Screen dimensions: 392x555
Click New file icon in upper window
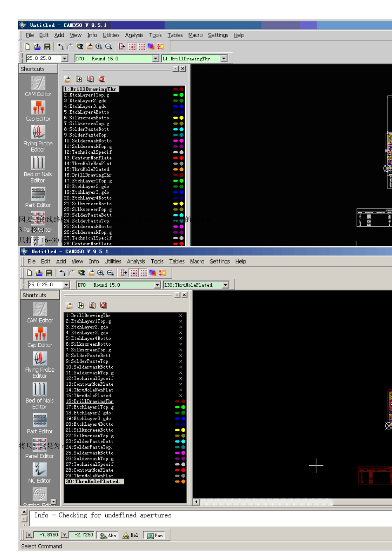[x=28, y=47]
